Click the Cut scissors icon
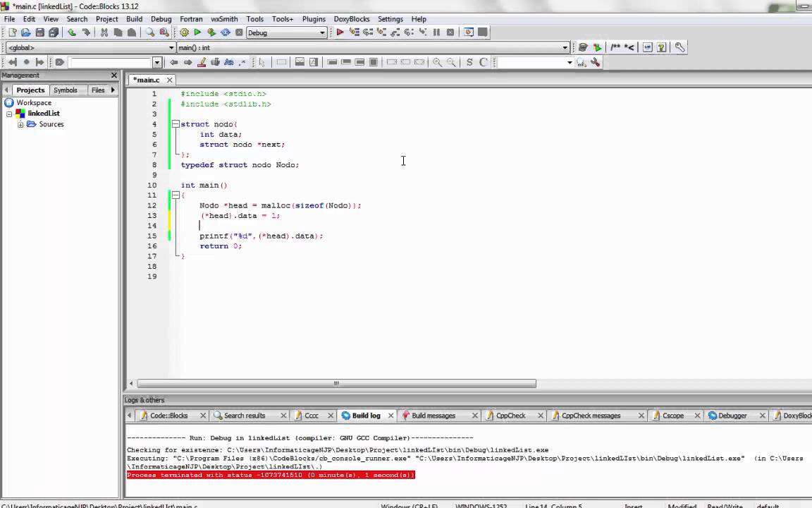812x508 pixels. point(104,32)
